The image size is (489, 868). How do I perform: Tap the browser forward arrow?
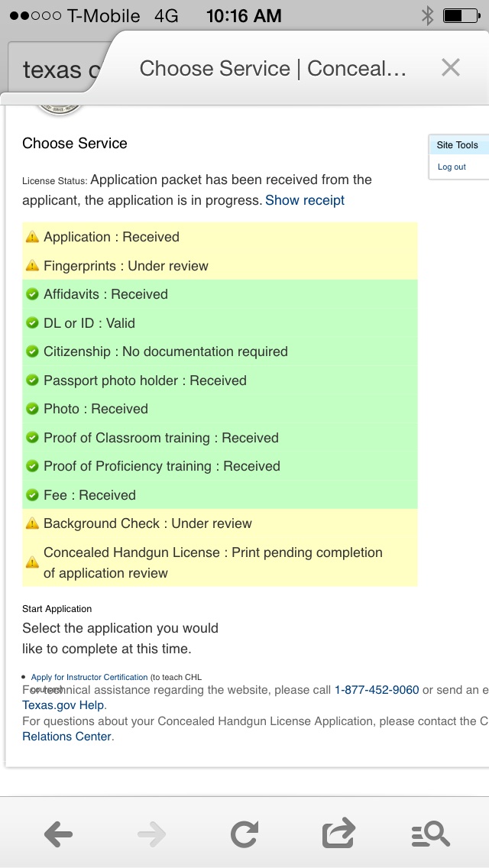coord(152,834)
